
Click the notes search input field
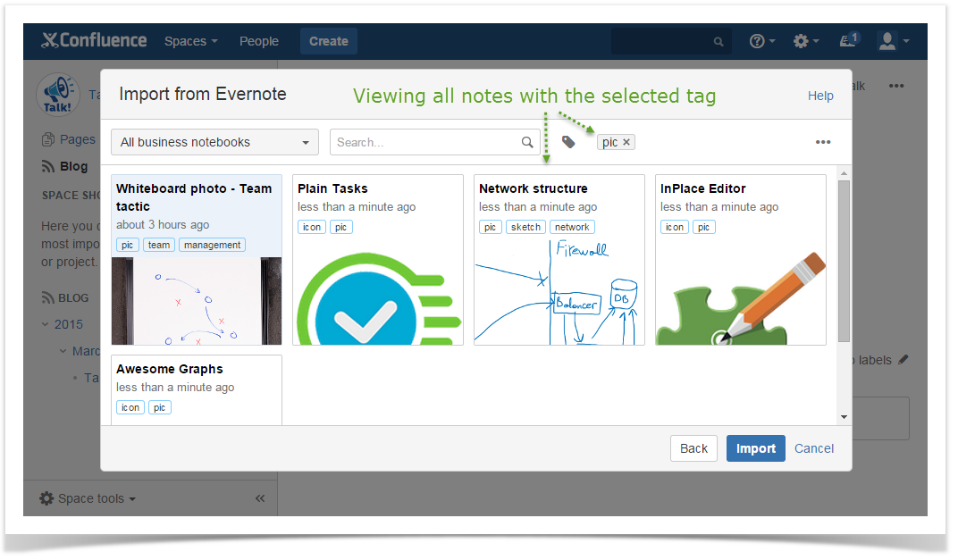pos(424,142)
